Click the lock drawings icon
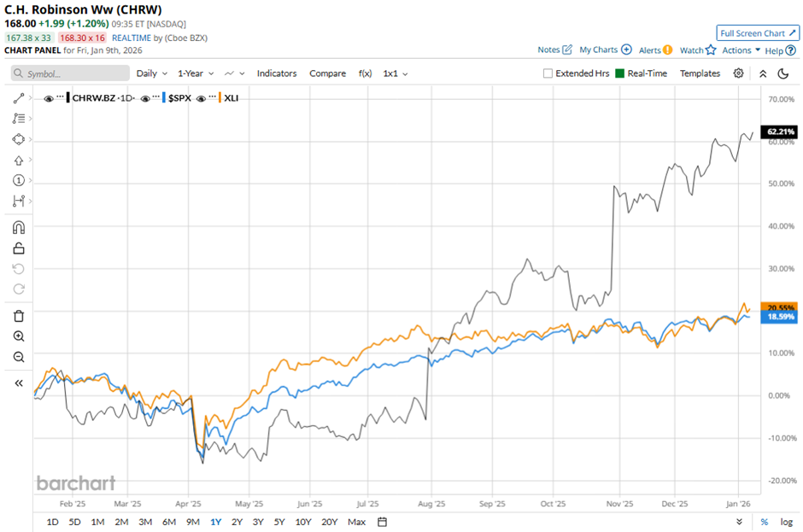Screen dimensions: 803x532 tap(19, 248)
